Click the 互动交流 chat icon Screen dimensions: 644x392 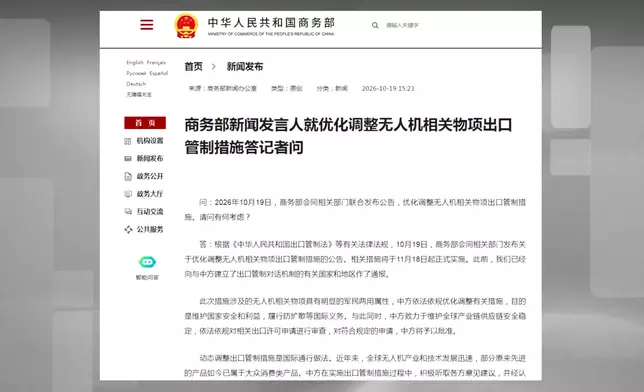click(x=128, y=212)
